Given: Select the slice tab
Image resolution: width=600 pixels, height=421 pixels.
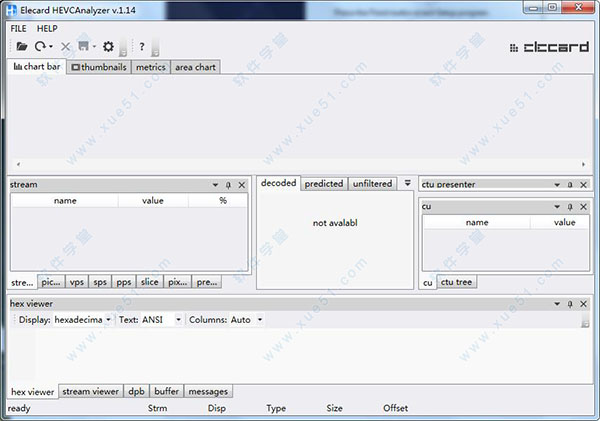Looking at the screenshot, I should [150, 282].
